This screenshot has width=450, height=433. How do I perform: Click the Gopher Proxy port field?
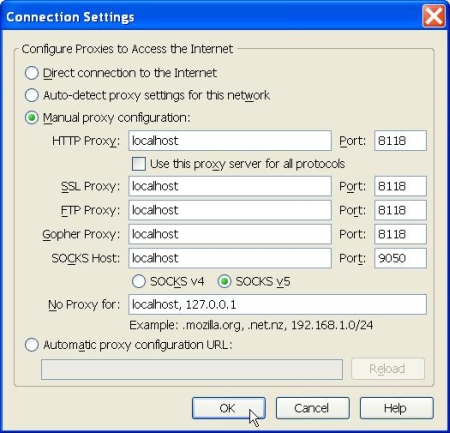point(400,234)
